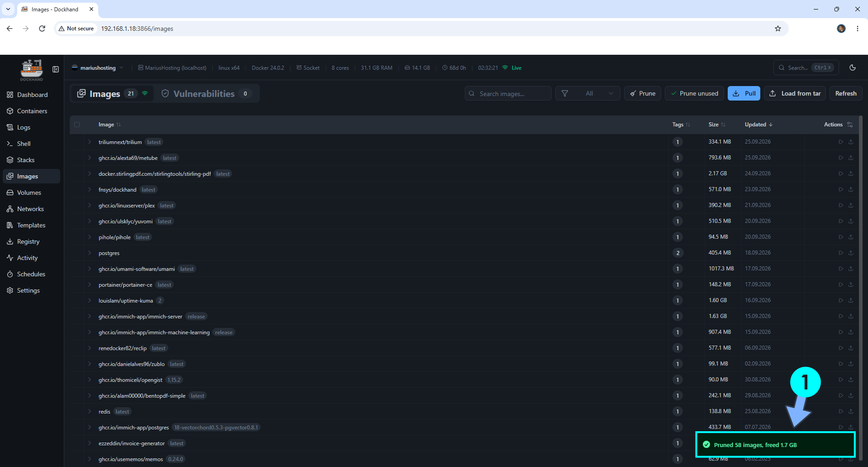Bookmark this page with star icon
The image size is (868, 467).
(778, 29)
